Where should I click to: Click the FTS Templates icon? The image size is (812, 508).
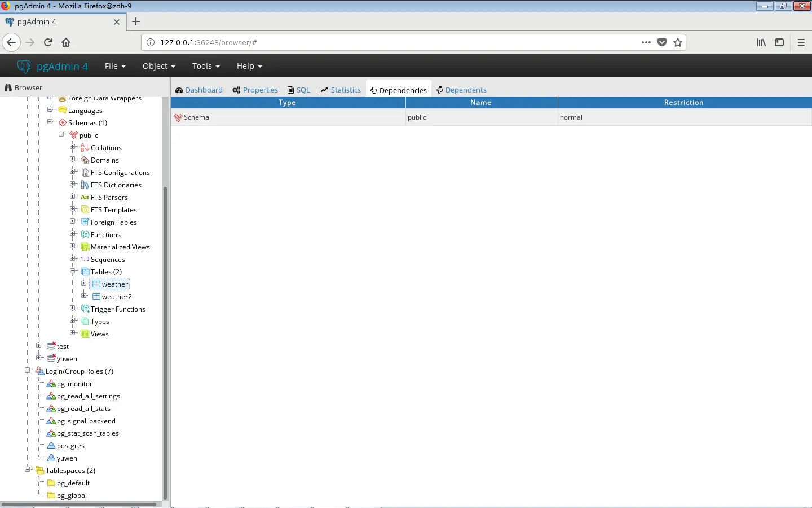[x=85, y=209]
